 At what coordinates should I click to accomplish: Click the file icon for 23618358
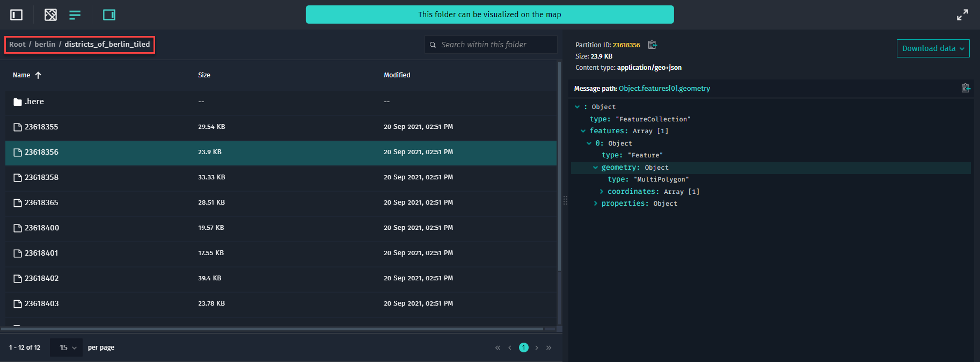tap(18, 177)
